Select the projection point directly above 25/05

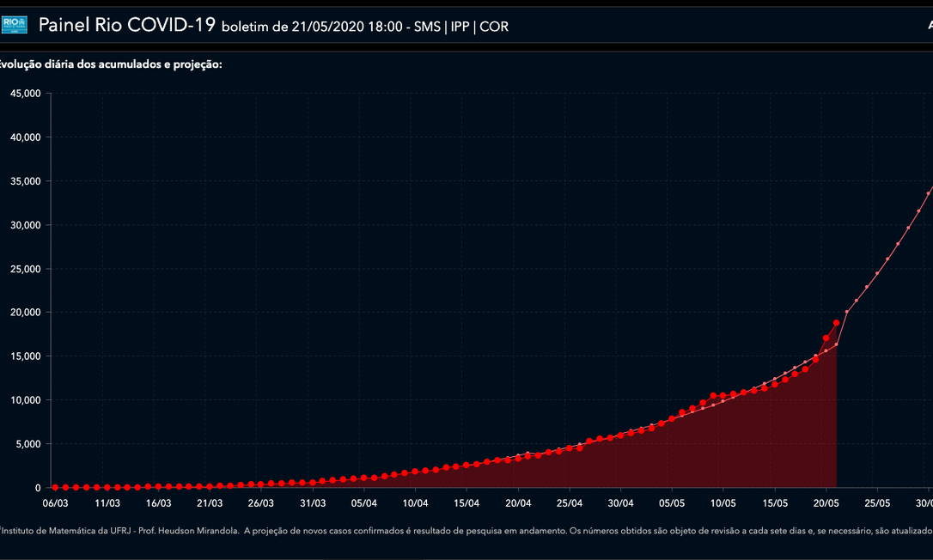[877, 274]
